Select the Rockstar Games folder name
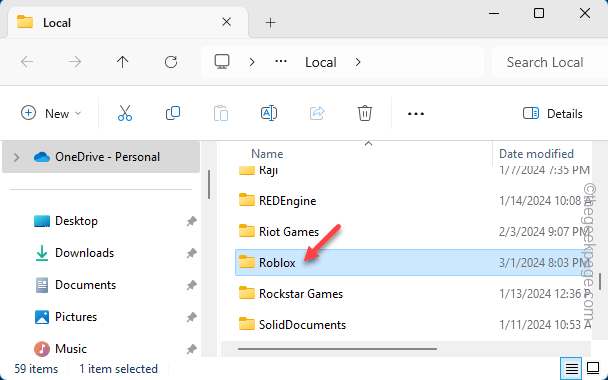 301,294
